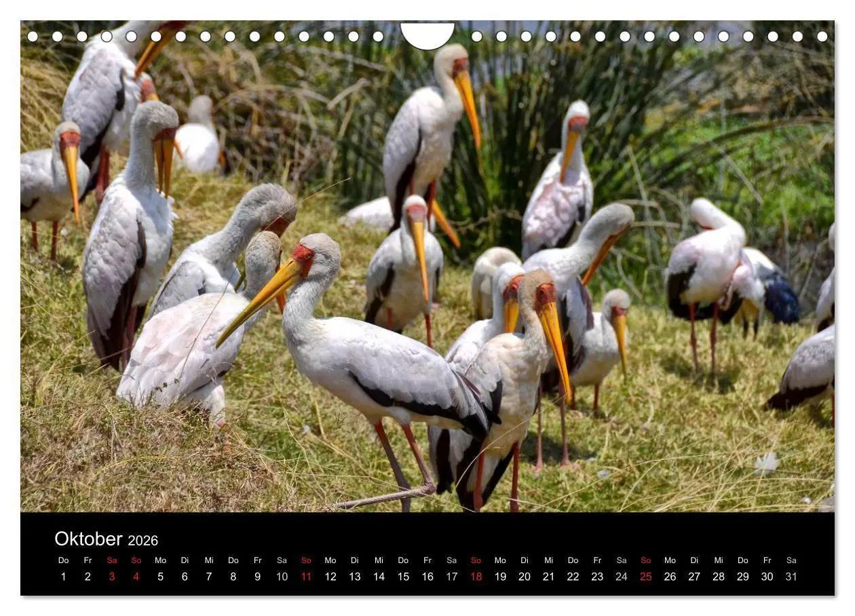Viewport: 855px width, 616px height.
Task: Select day 9 in the calendar row
Action: (x=257, y=577)
